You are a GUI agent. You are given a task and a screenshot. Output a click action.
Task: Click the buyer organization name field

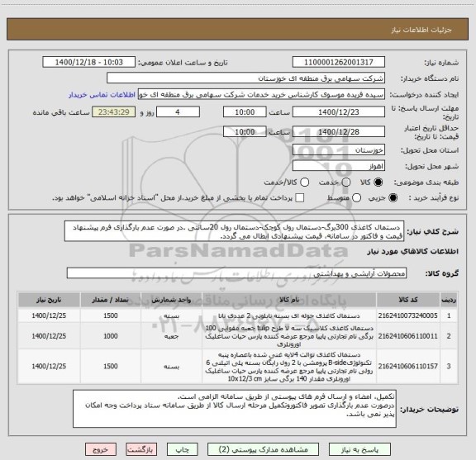click(x=246, y=78)
